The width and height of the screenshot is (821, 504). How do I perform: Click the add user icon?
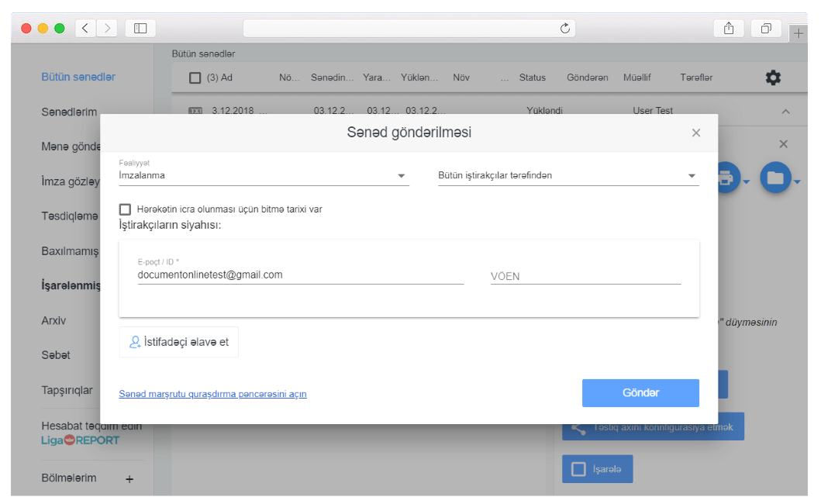136,342
